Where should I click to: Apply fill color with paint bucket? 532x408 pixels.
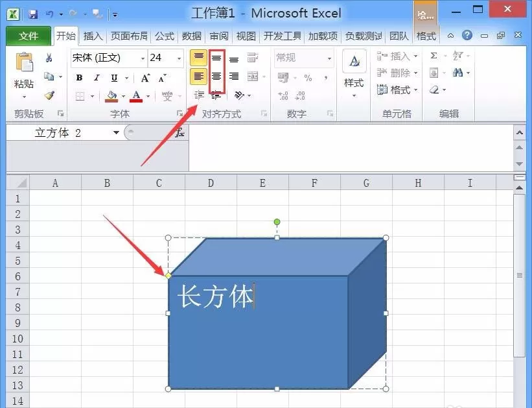[x=111, y=96]
